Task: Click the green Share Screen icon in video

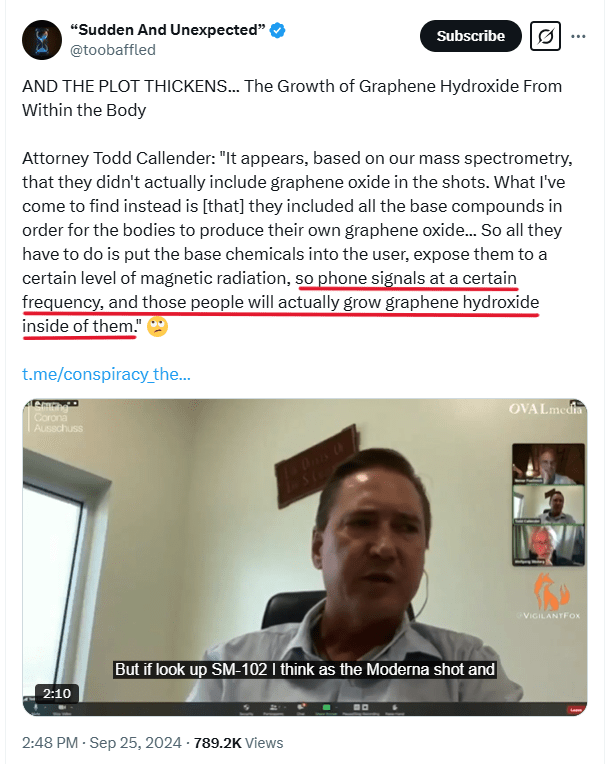Action: coord(326,707)
